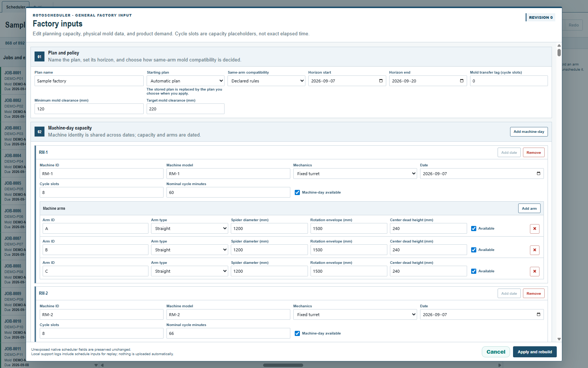Click Add date for RM-2
Image resolution: width=588 pixels, height=368 pixels.
pos(509,293)
